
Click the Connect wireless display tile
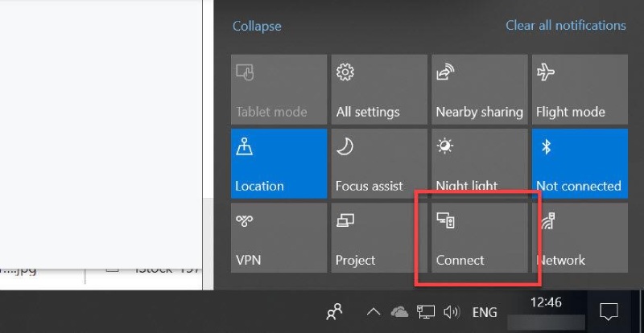479,238
